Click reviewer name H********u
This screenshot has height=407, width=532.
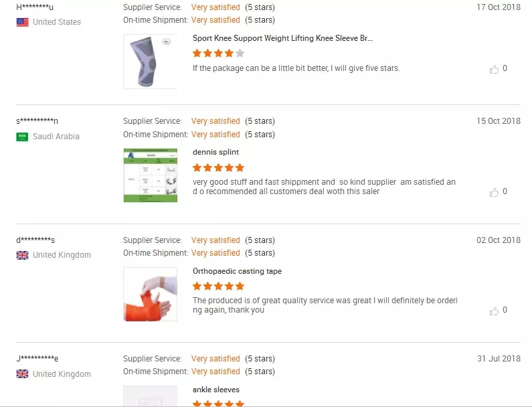point(35,7)
